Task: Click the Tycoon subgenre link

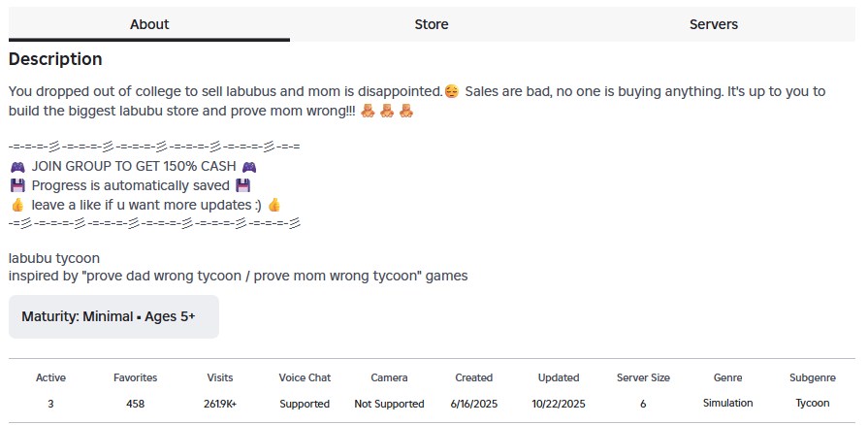Action: click(x=813, y=403)
